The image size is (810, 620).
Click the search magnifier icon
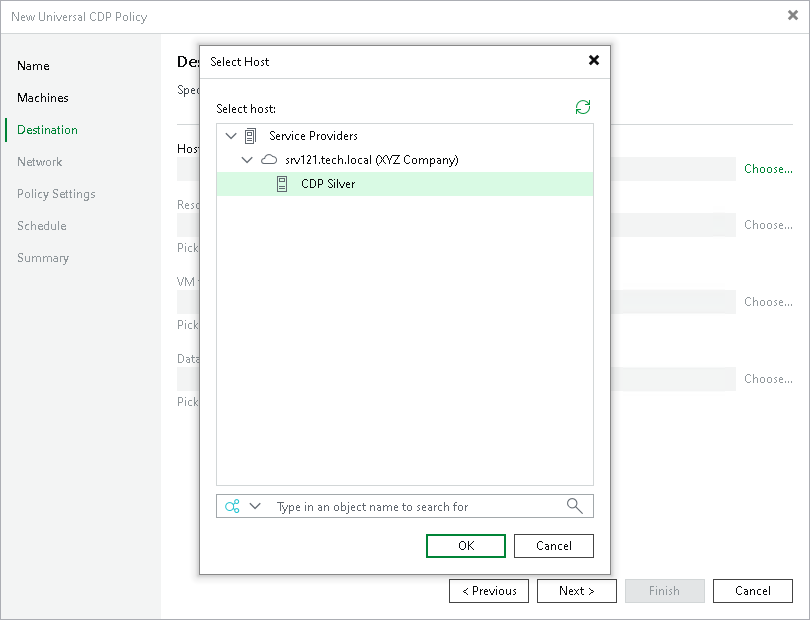coord(574,505)
